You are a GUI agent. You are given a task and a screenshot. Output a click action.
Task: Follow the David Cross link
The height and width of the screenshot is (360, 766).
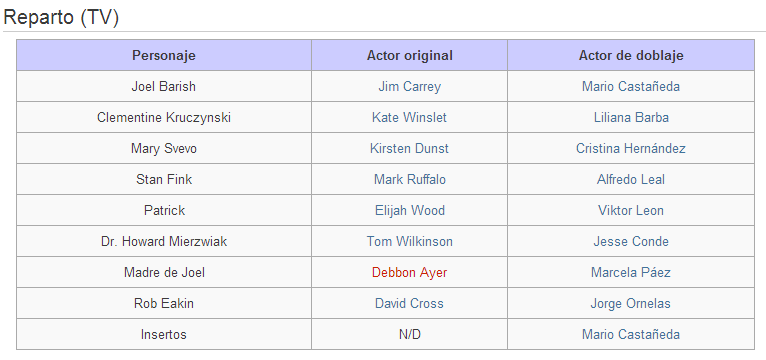pyautogui.click(x=409, y=303)
